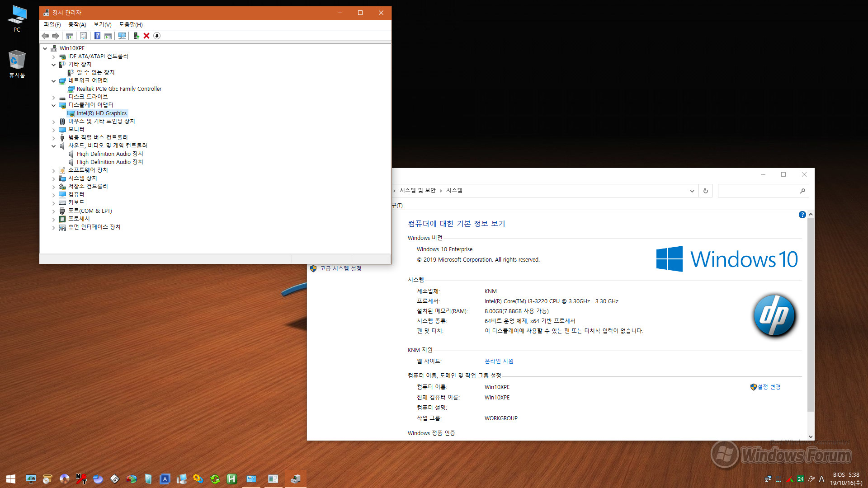Screen dimensions: 868x488
Task: Click the search magnifier in System window
Action: 802,191
